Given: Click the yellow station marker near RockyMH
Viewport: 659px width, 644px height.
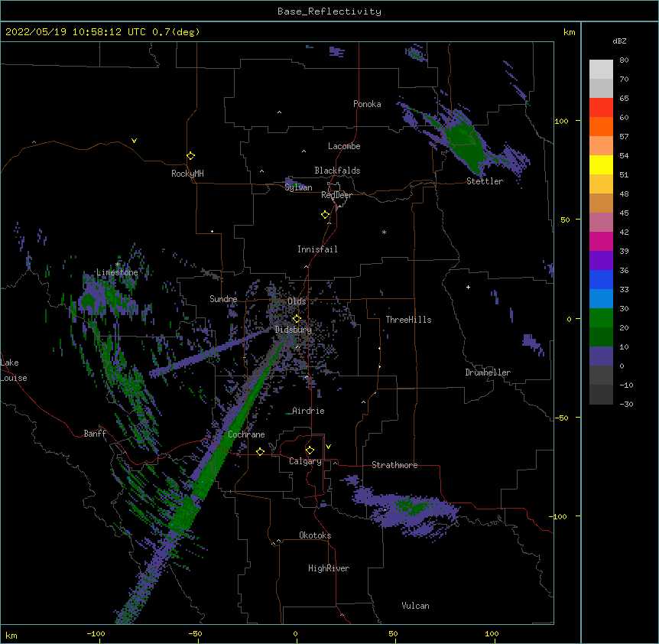Looking at the screenshot, I should click(x=191, y=155).
